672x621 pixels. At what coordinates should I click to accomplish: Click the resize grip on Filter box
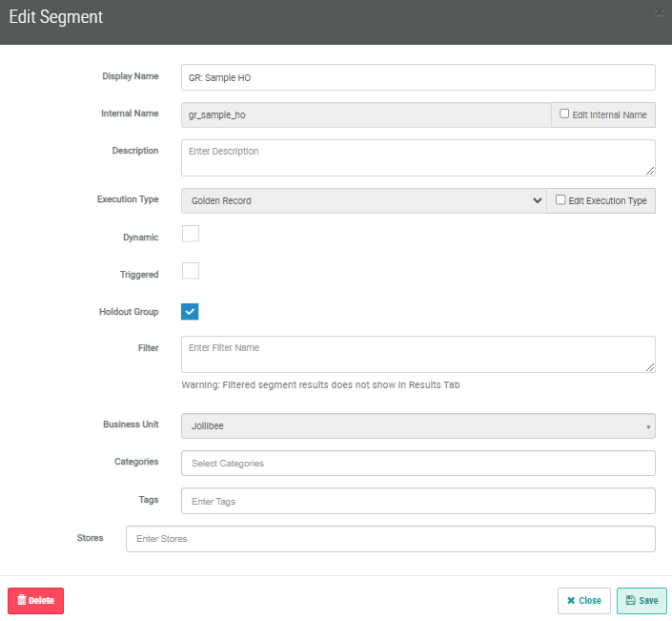tap(650, 367)
